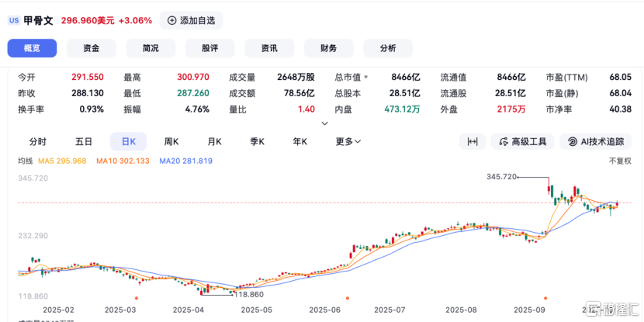The height and width of the screenshot is (322, 644).
Task: Expand the stock data panel chevron
Action: (324, 123)
